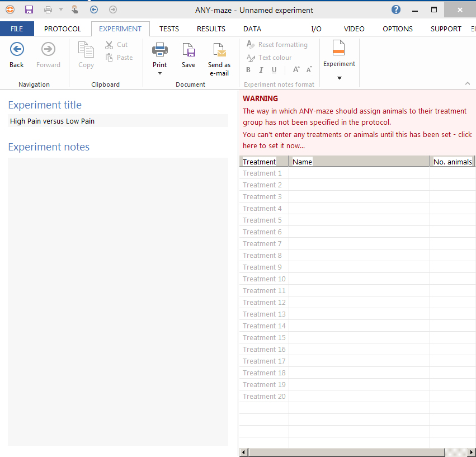Image resolution: width=476 pixels, height=457 pixels.
Task: Click the Reset formatting icon
Action: pos(251,45)
